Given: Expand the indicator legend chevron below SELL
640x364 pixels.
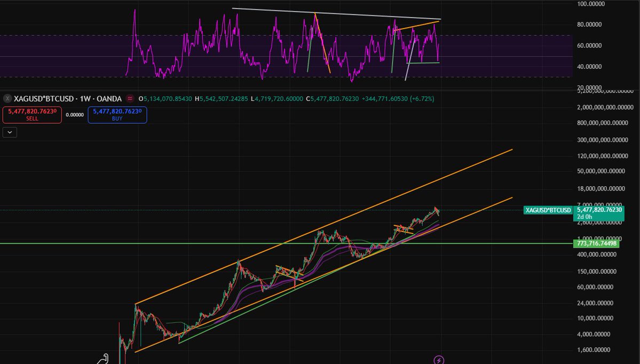Looking at the screenshot, I should coord(10,132).
